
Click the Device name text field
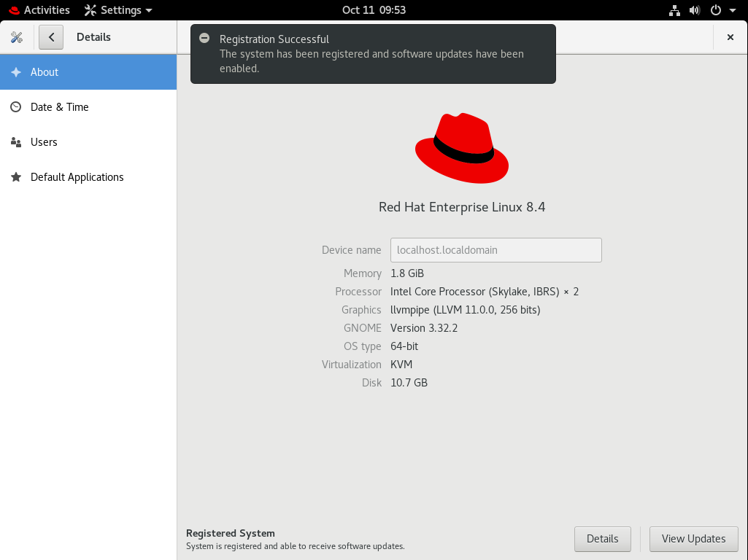pos(496,250)
